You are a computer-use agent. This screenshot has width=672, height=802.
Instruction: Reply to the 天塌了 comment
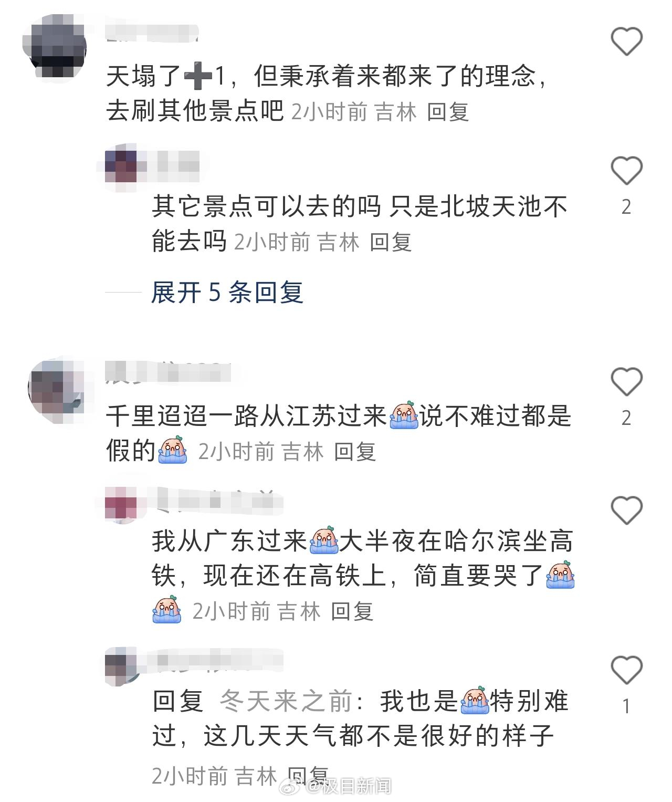coord(448,112)
